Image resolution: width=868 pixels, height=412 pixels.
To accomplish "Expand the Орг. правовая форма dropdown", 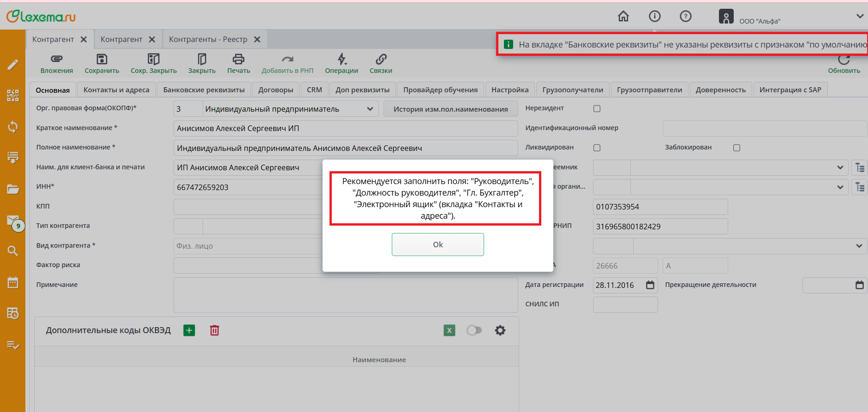I will pos(370,109).
